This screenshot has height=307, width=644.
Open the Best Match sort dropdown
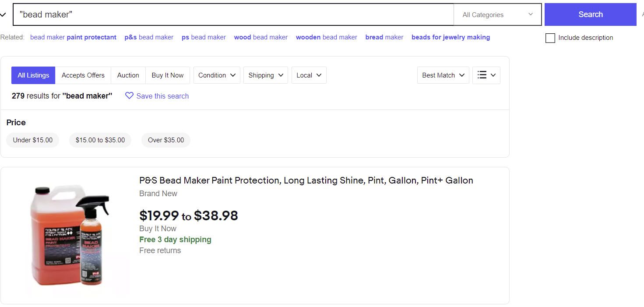tap(443, 75)
